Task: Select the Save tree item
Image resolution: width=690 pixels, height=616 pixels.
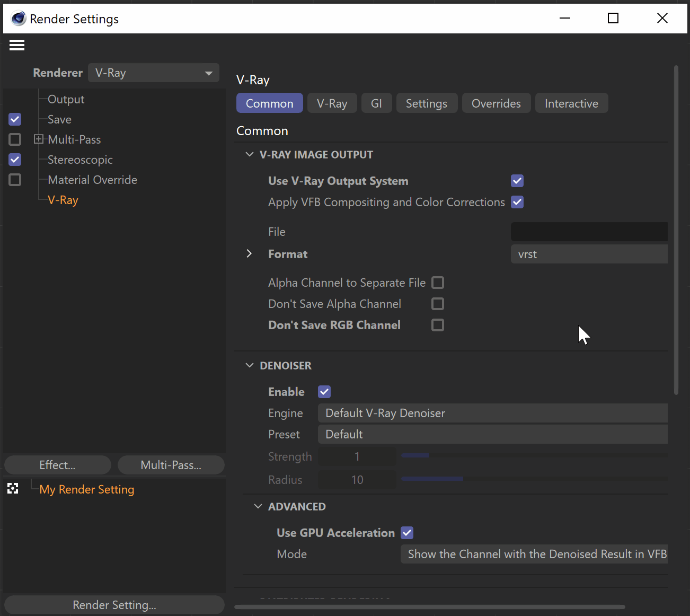Action: [59, 119]
